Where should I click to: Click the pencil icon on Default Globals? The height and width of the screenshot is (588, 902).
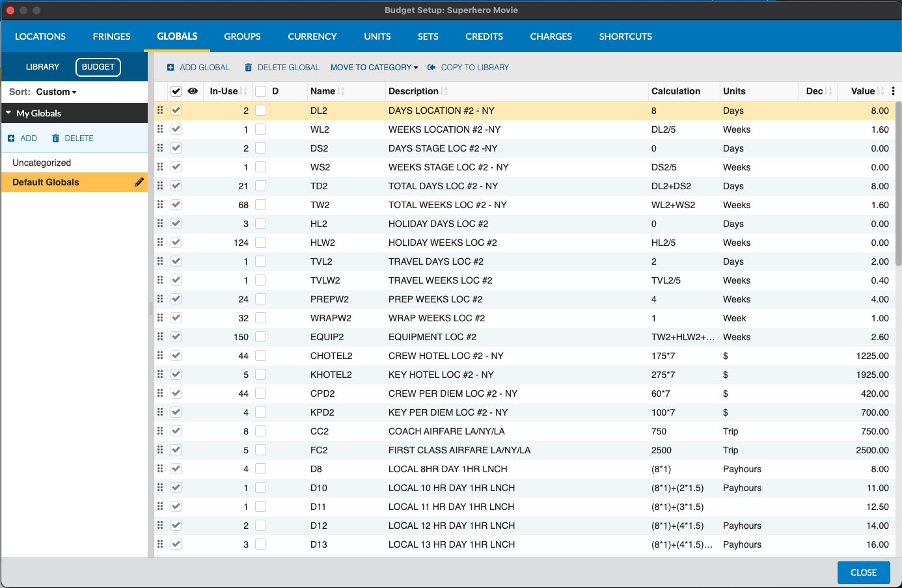tap(139, 182)
